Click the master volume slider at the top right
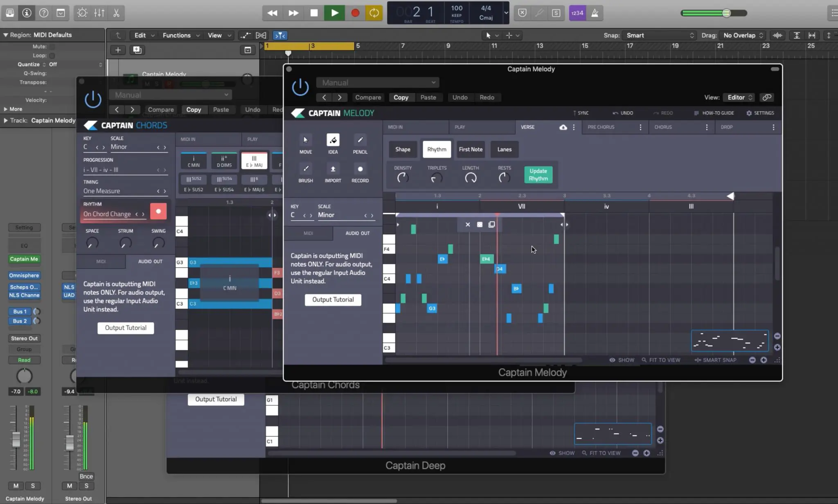Viewport: 838px width, 504px height. (726, 13)
